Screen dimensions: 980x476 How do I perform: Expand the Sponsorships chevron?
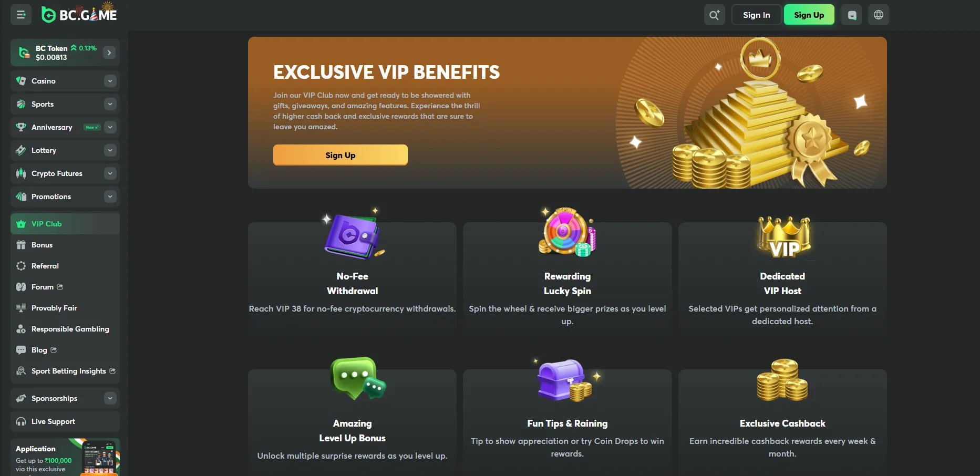click(110, 398)
